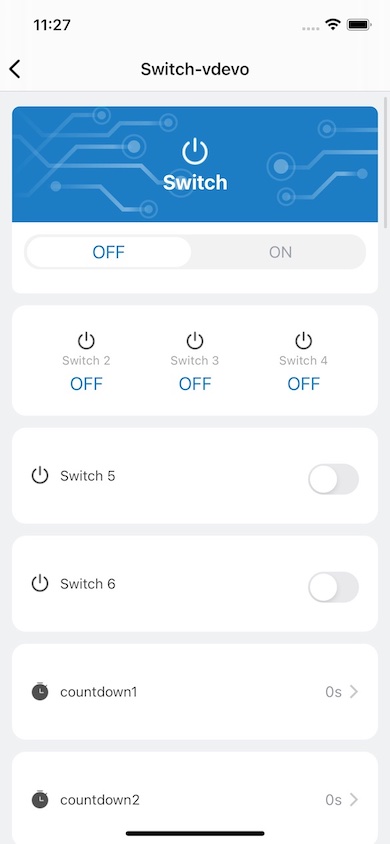Select the ON segment
390x844 pixels.
280,252
